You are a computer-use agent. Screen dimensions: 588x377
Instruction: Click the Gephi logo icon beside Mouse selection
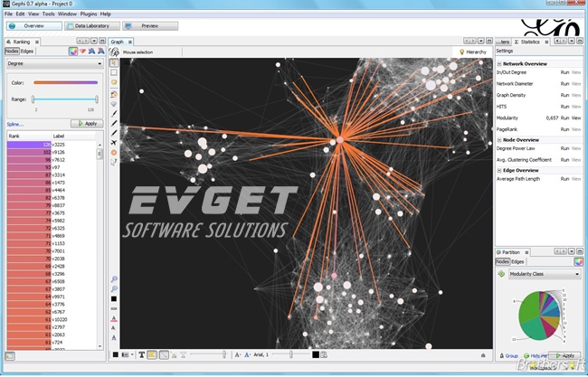114,52
